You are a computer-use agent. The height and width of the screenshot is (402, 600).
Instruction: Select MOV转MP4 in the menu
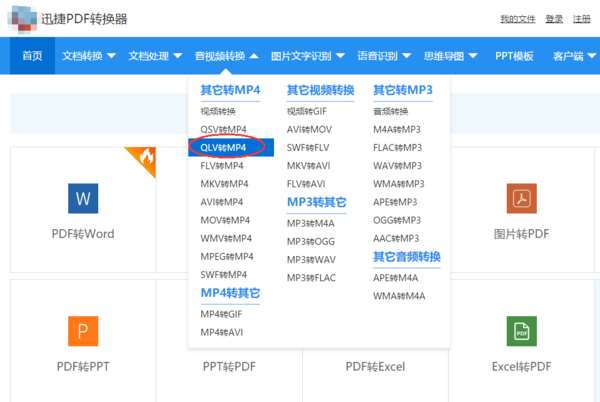pos(225,220)
